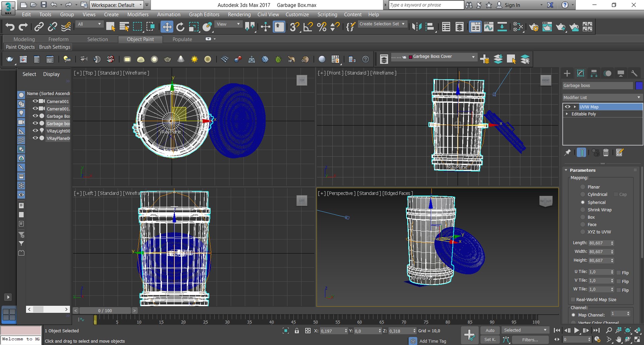
Task: Open the Create panel plus tab
Action: click(567, 73)
